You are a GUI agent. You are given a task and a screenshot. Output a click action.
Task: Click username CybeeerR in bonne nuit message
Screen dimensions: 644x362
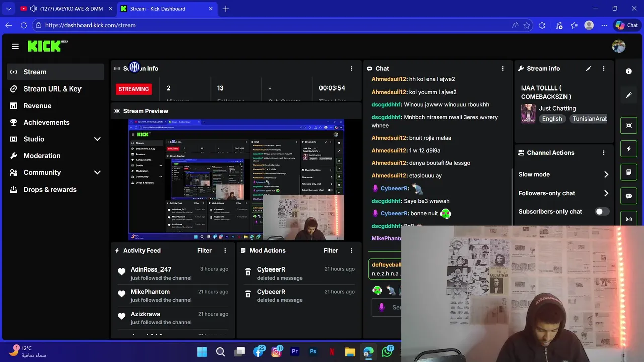[x=394, y=214]
